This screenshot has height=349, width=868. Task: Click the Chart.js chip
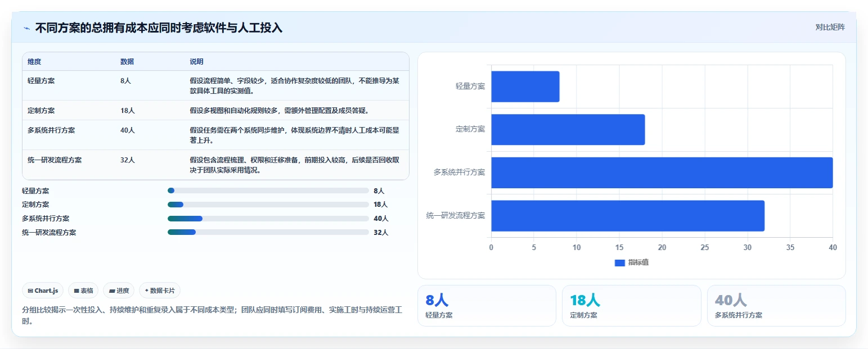[43, 291]
